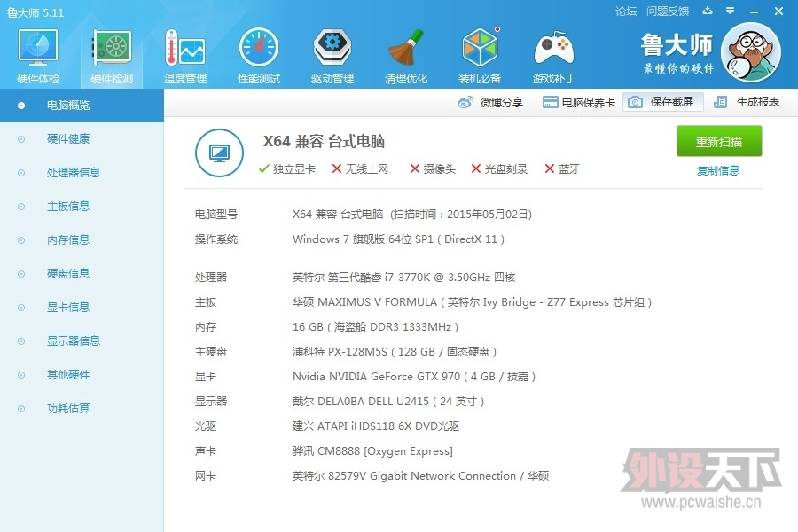Click the memory 16 GB DDR3 text
This screenshot has width=798, height=532.
pos(376,327)
